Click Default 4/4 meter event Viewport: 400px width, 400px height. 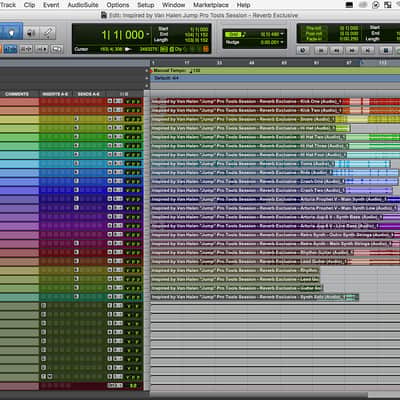[166, 78]
